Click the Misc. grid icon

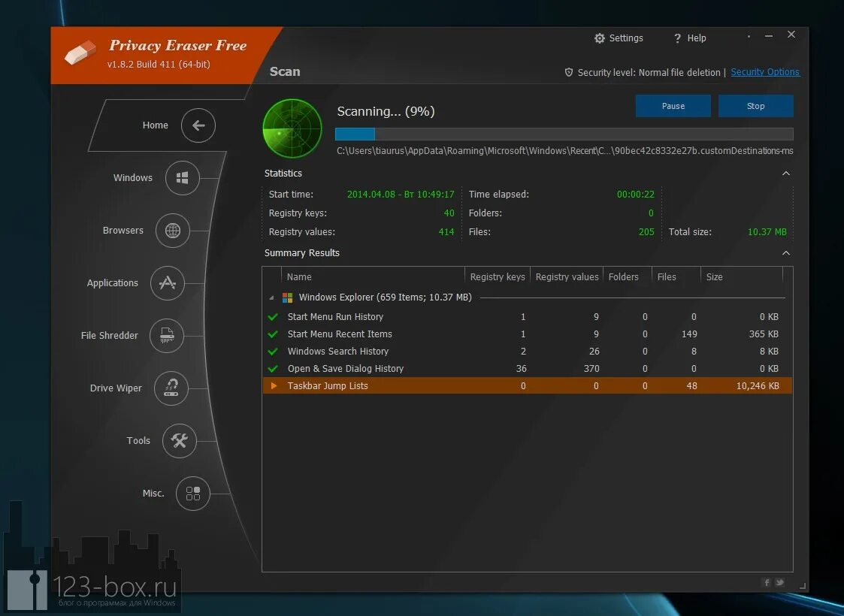pyautogui.click(x=192, y=494)
